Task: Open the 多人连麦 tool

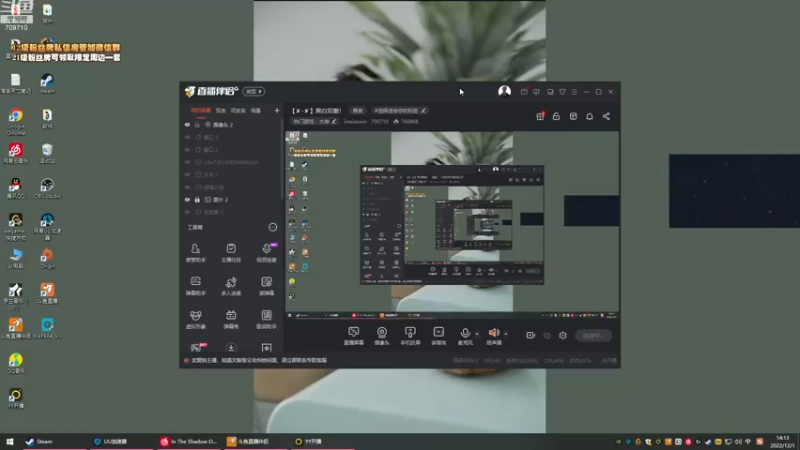Action: pyautogui.click(x=231, y=286)
